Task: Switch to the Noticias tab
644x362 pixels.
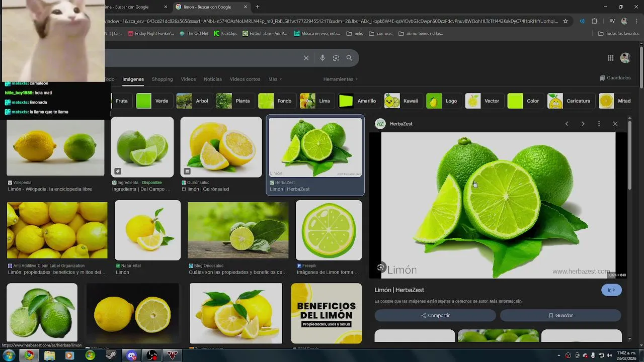Action: [x=213, y=79]
